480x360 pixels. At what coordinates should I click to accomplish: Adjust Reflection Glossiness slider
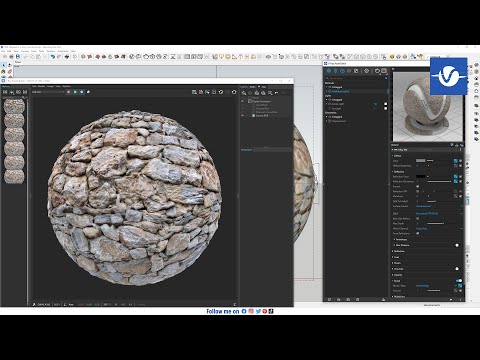tap(439, 181)
